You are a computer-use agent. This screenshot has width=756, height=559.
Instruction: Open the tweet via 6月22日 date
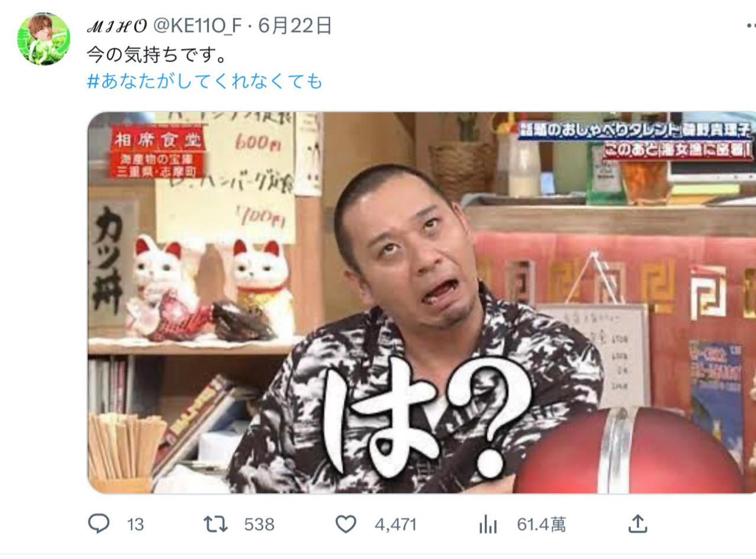click(295, 25)
